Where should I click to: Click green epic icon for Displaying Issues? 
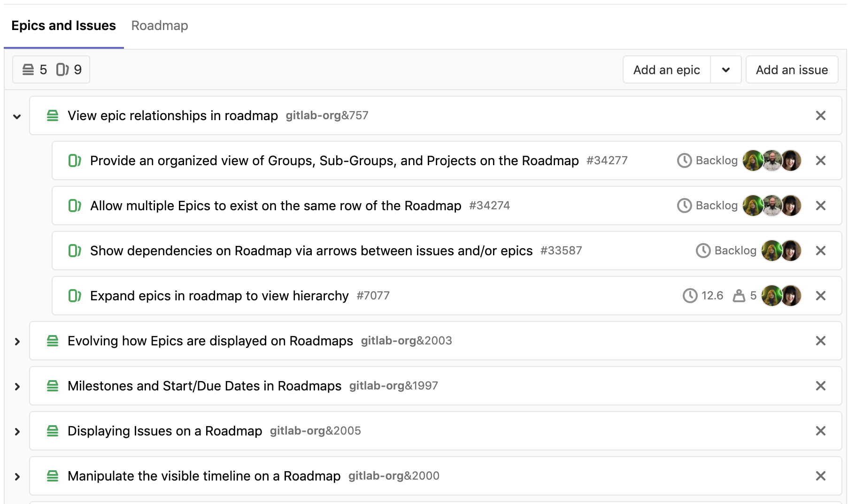53,431
